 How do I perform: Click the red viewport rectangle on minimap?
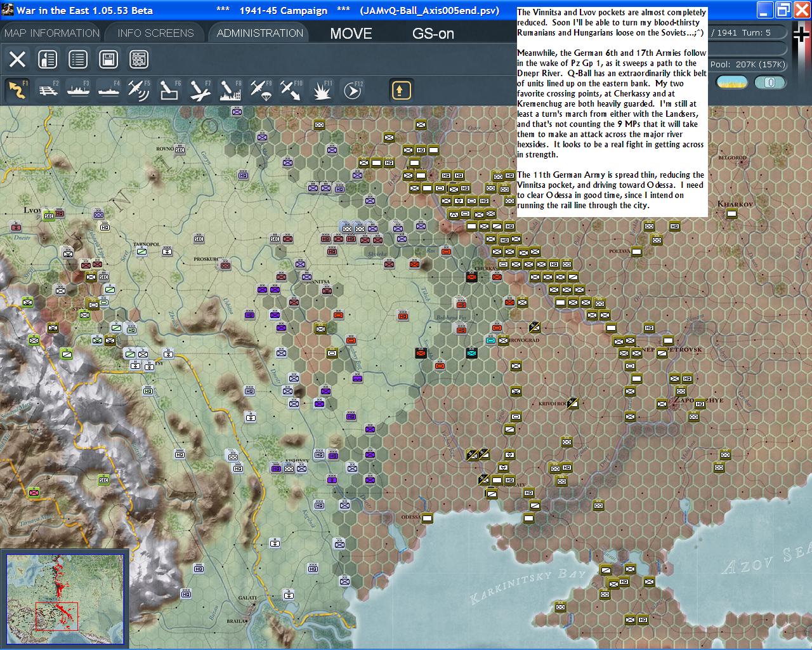tap(56, 616)
